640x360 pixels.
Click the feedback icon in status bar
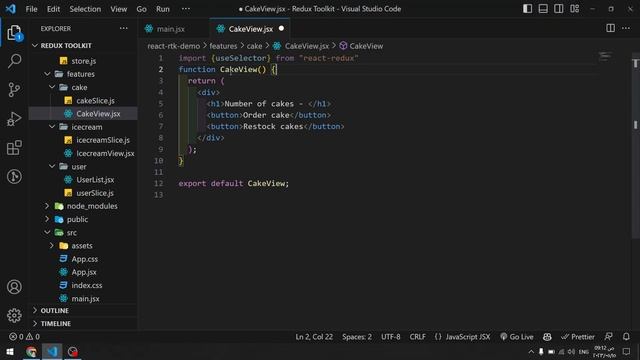click(x=608, y=337)
